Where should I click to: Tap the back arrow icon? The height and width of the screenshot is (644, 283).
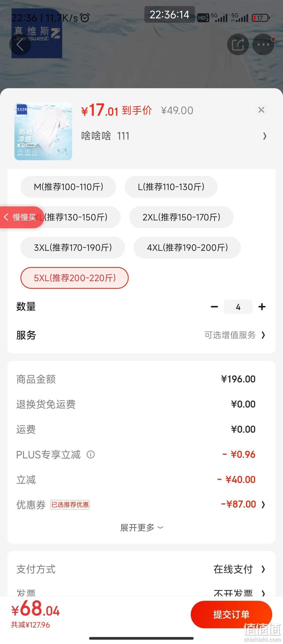20,45
